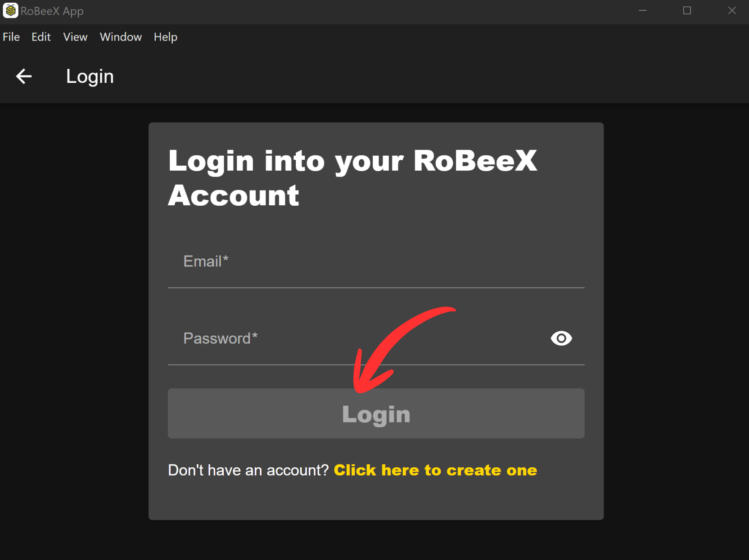This screenshot has width=749, height=560.
Task: Click the Login page title in header
Action: tap(90, 77)
